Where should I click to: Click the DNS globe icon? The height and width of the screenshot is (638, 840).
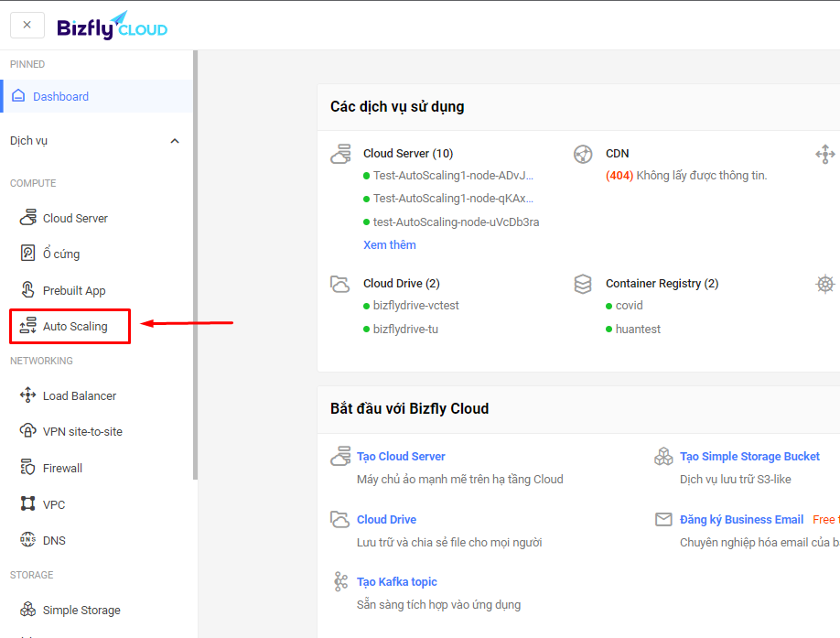click(27, 539)
